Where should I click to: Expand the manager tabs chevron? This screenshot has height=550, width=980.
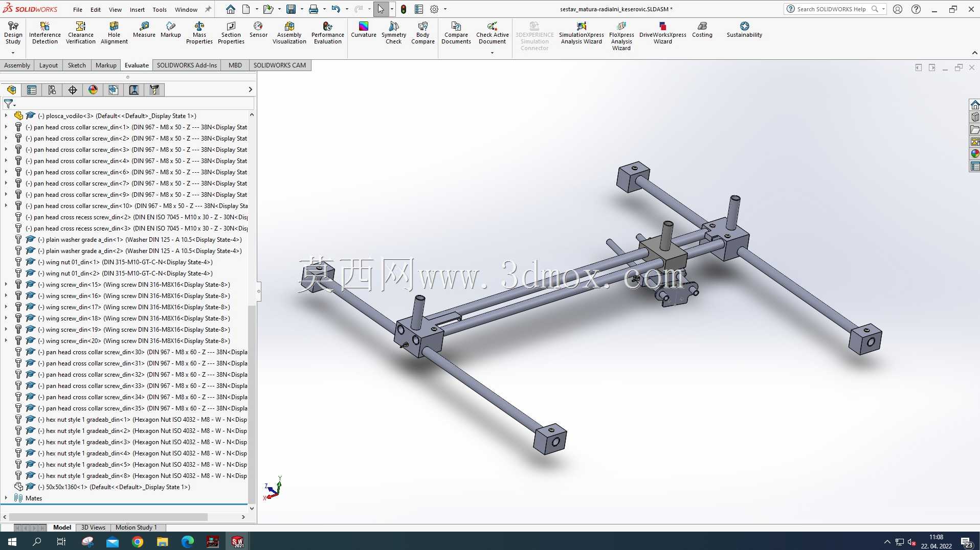(250, 89)
